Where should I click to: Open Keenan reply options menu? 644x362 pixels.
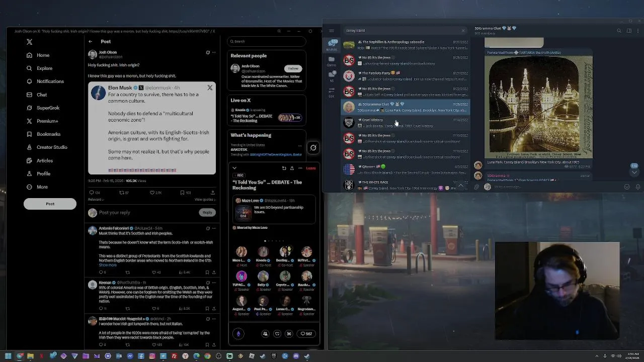click(214, 283)
